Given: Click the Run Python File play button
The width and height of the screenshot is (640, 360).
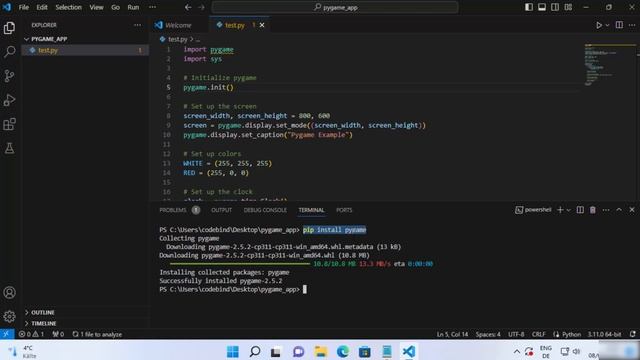Looking at the screenshot, I should (x=599, y=25).
